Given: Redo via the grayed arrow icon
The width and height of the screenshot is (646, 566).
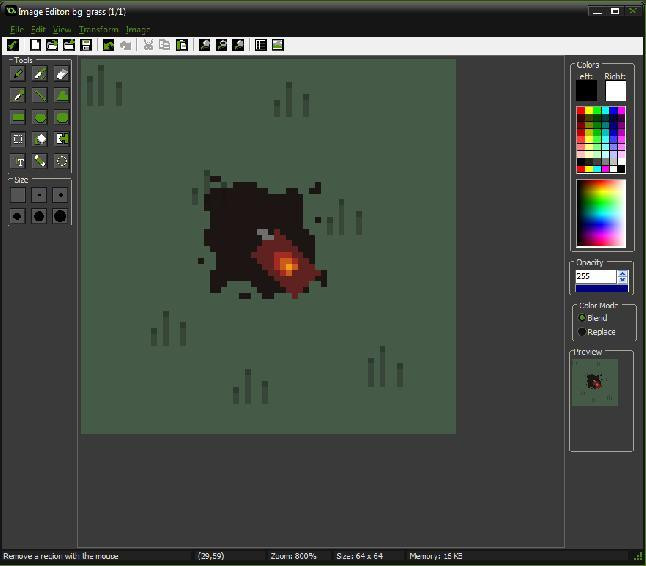Looking at the screenshot, I should click(125, 45).
